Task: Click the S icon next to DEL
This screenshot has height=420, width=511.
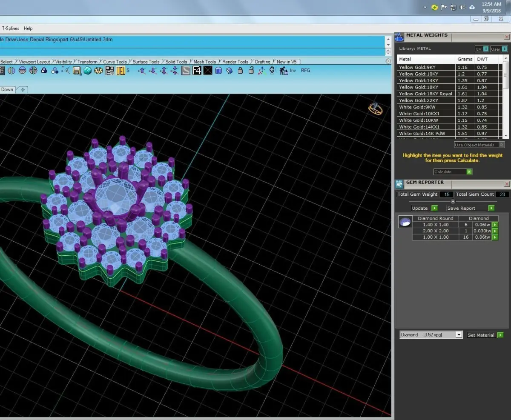Action: [x=128, y=71]
